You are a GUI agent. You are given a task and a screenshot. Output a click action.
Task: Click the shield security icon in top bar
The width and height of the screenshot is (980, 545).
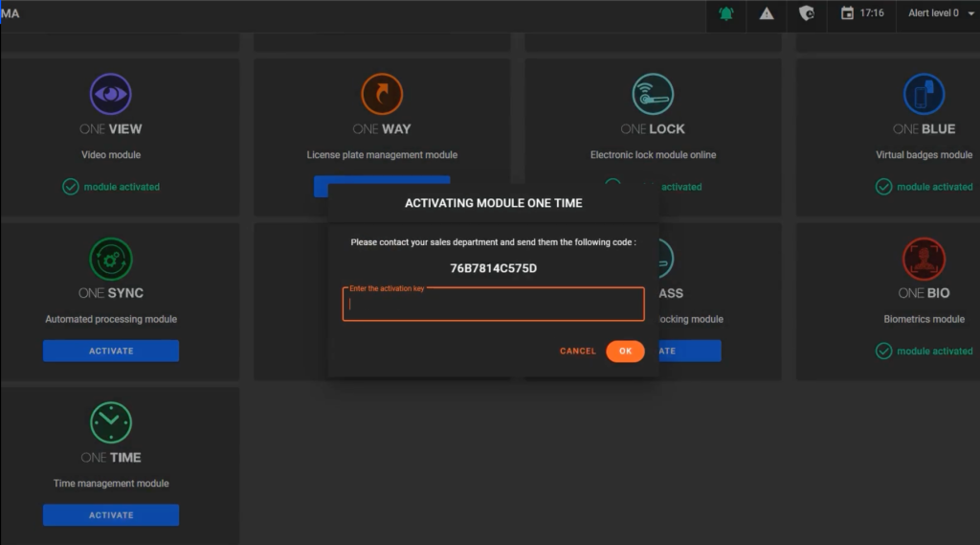point(806,13)
